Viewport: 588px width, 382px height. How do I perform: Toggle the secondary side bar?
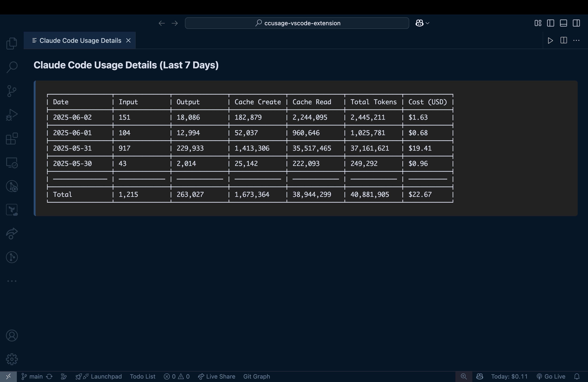[576, 23]
